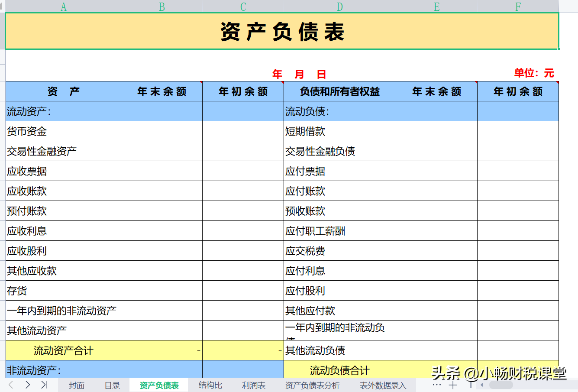
Task: Click the 流动资产合计 yellow cell
Action: (x=63, y=350)
